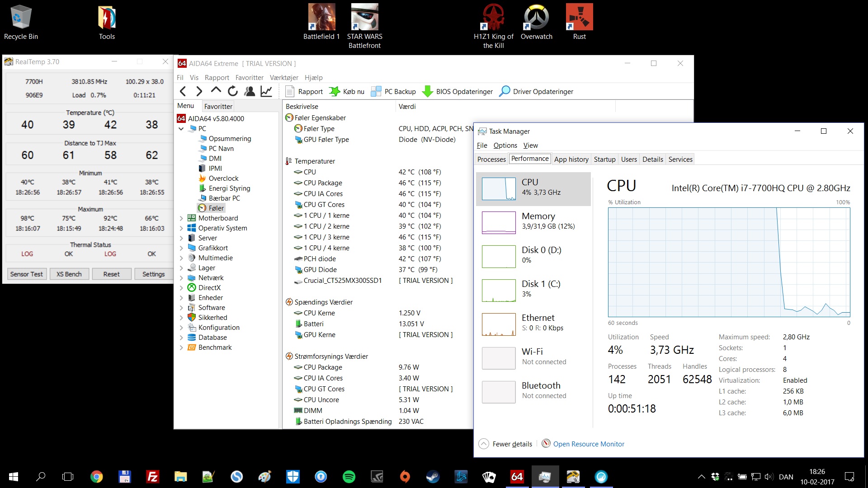Screen dimensions: 868x488
Task: Open Options menu in Task Manager
Action: pos(505,145)
